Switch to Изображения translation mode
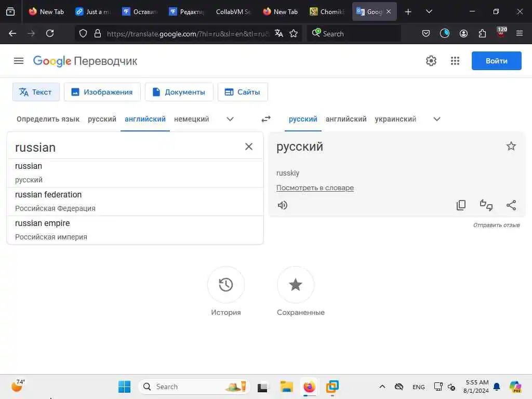Viewport: 532px width, 399px height. pyautogui.click(x=102, y=92)
